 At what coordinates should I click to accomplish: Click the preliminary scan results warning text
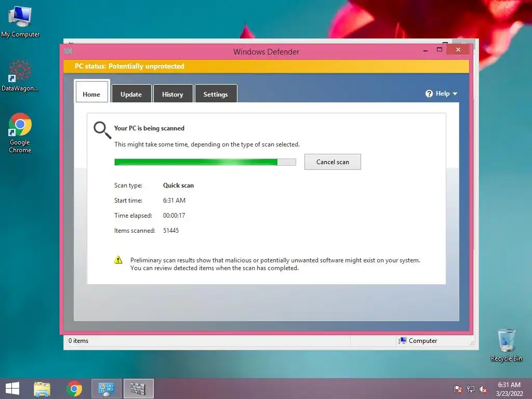(x=275, y=264)
